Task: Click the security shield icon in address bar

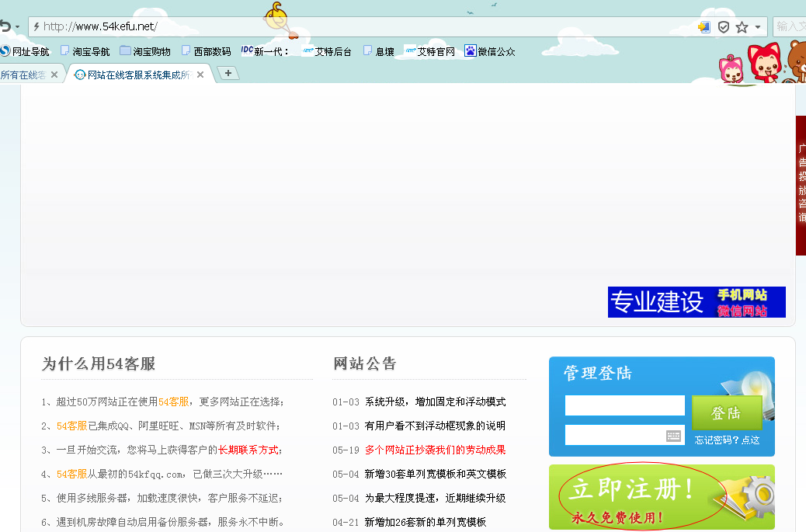Action: [x=723, y=27]
